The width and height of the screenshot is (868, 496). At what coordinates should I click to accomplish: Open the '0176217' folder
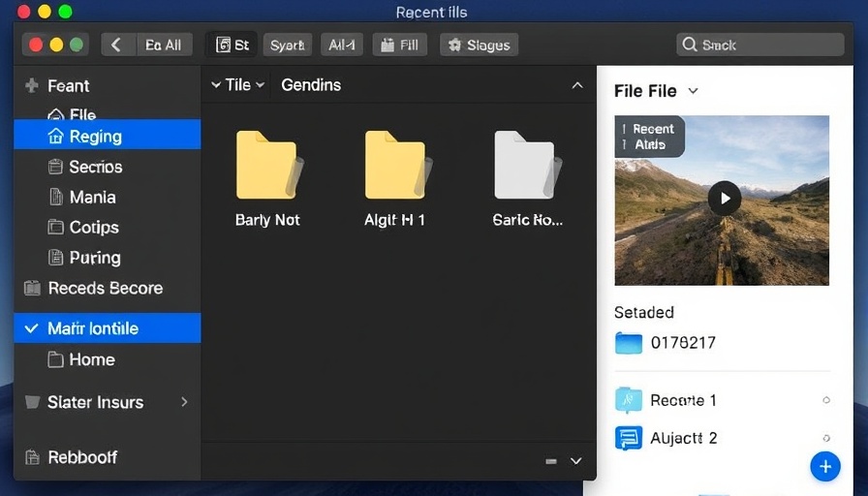pos(723,343)
